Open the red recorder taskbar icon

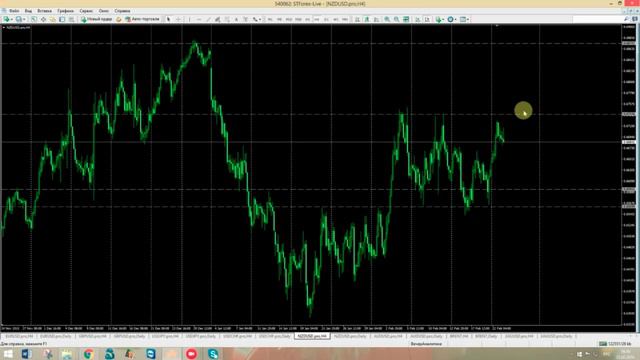pyautogui.click(x=191, y=354)
